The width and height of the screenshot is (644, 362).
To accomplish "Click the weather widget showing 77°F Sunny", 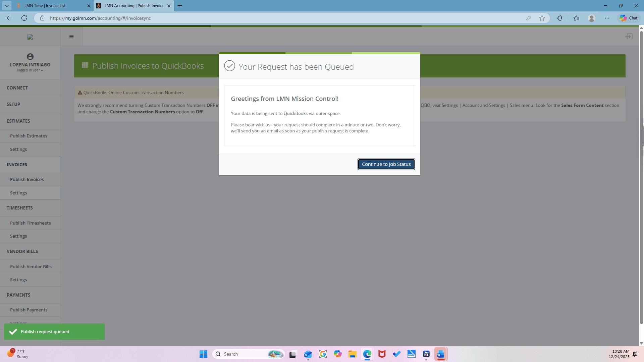I will [17, 354].
